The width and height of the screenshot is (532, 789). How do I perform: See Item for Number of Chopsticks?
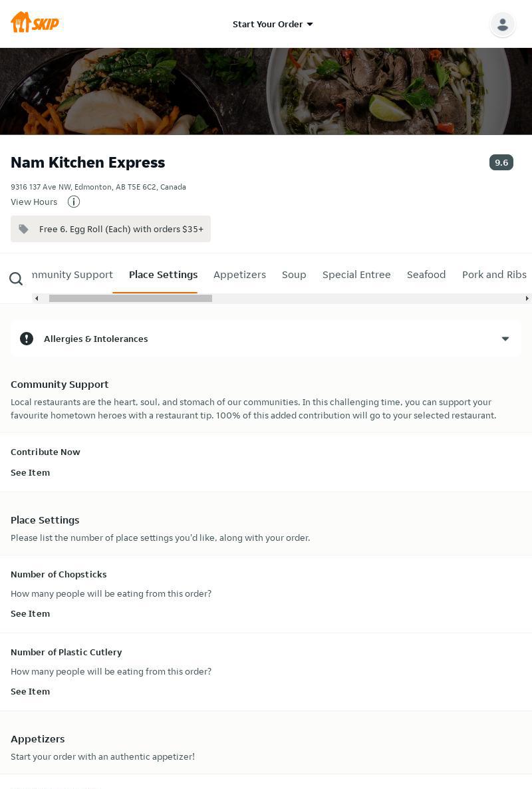point(30,613)
